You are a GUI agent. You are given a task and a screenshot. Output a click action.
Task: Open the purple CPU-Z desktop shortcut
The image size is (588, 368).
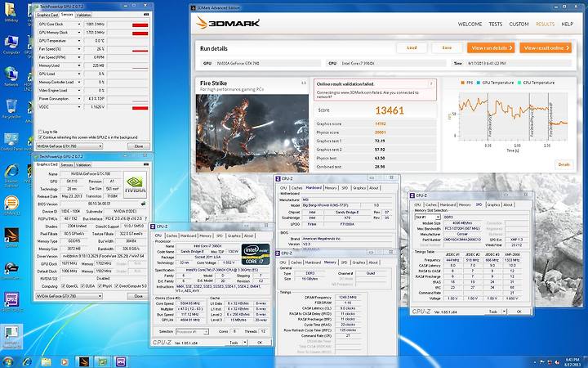11,302
